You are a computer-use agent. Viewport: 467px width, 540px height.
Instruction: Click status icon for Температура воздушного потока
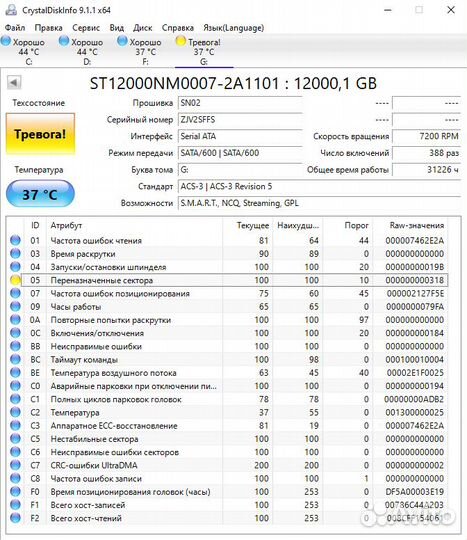point(15,372)
